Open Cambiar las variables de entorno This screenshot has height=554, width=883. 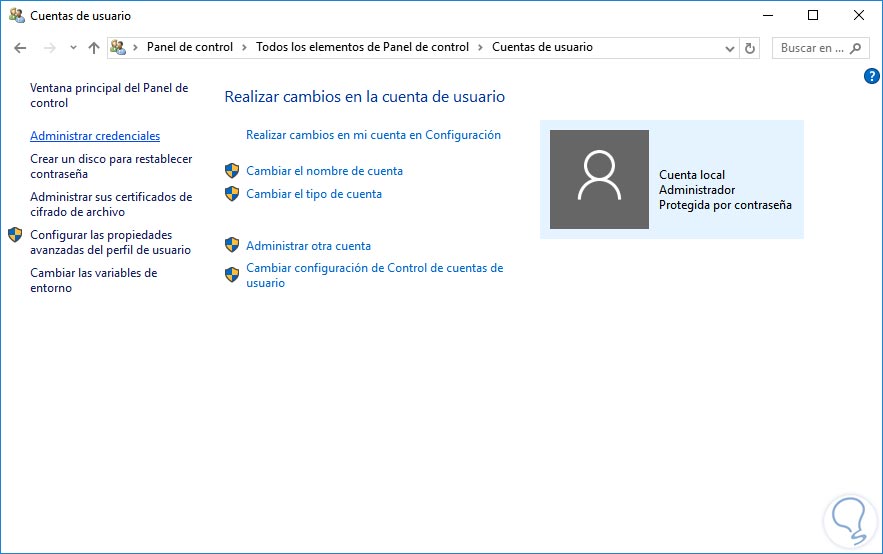(x=93, y=280)
